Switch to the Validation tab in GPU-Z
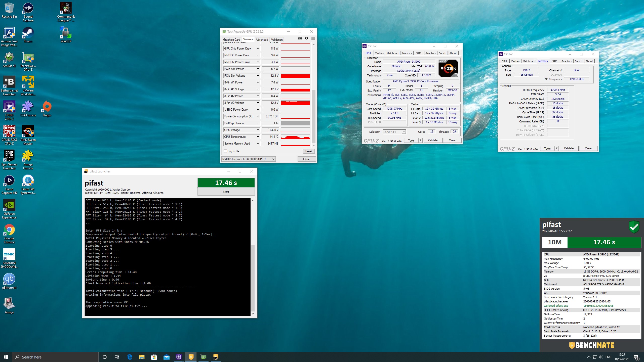 [277, 39]
